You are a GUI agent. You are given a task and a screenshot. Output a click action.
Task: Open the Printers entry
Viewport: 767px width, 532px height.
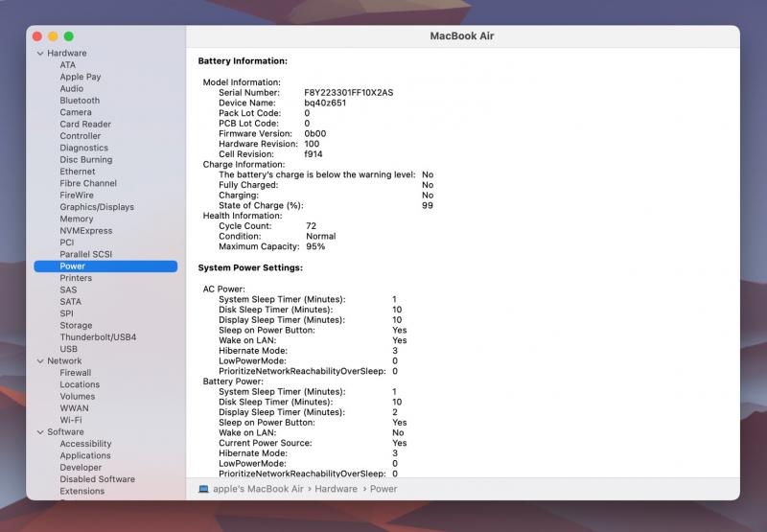76,278
